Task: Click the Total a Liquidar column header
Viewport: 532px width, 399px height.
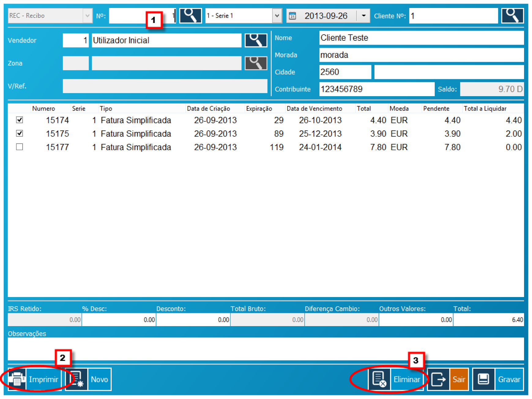Action: (x=485, y=109)
